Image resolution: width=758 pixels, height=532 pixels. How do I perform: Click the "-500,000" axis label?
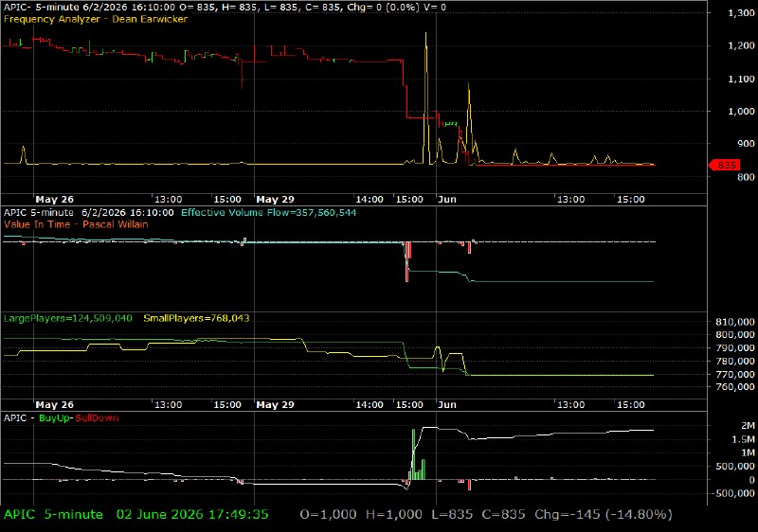click(732, 493)
